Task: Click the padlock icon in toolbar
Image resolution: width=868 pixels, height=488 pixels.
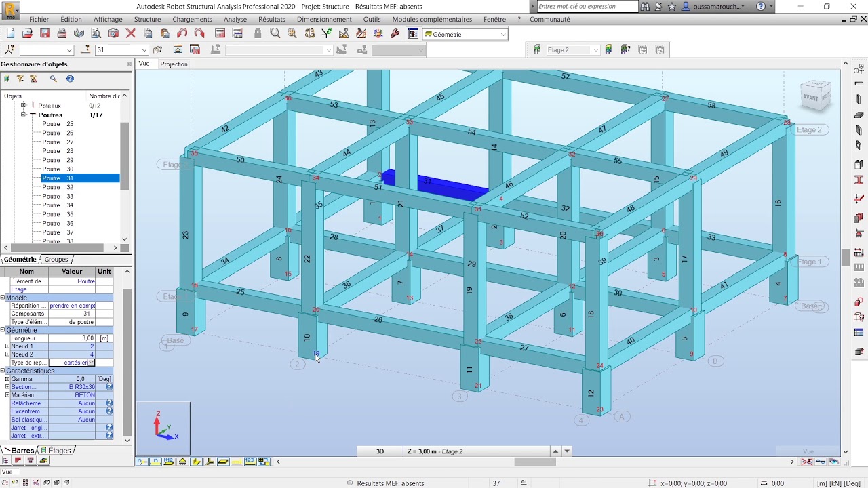Action: (x=258, y=33)
